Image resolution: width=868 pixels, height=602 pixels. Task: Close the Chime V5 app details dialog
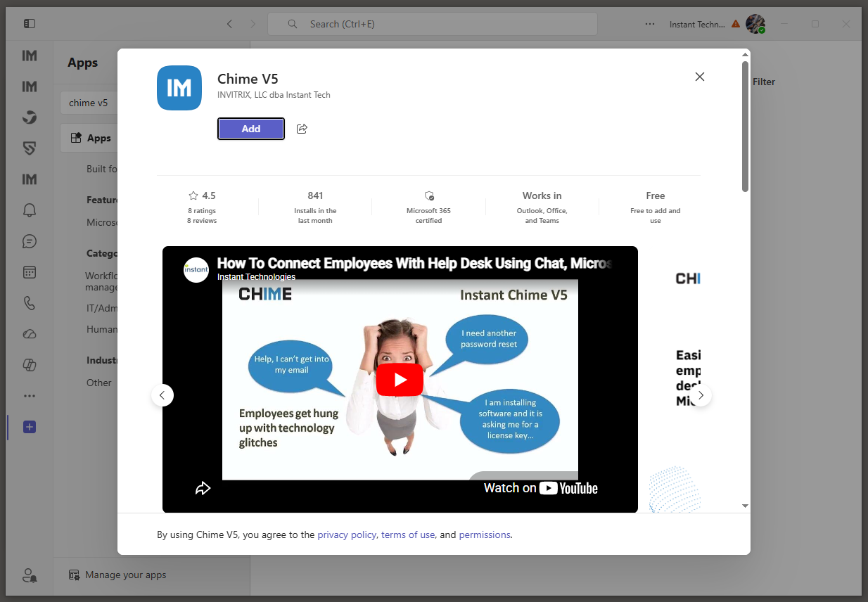pyautogui.click(x=700, y=77)
